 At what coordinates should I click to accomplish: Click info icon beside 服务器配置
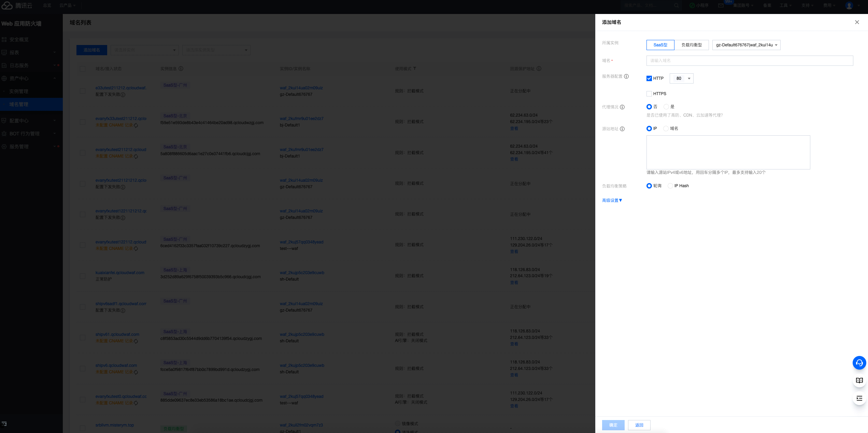[626, 76]
